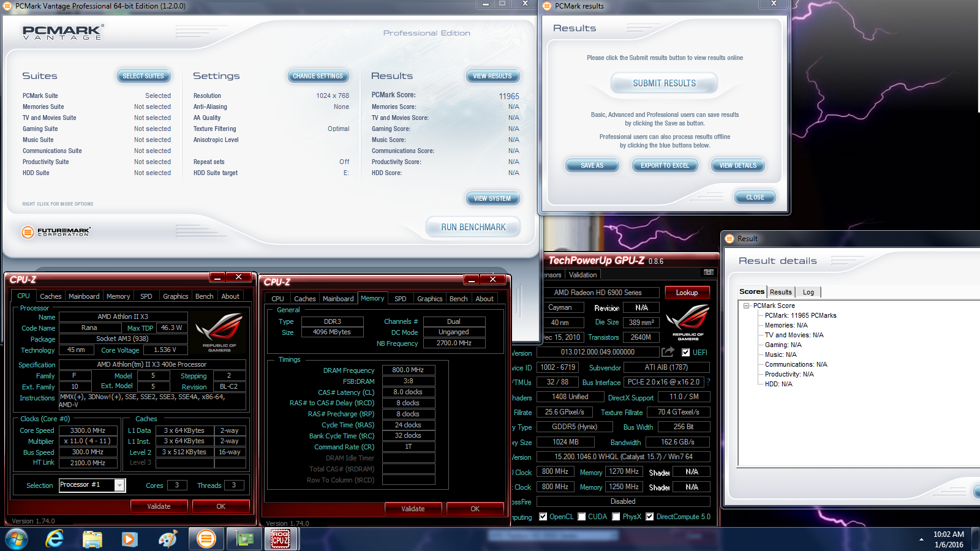This screenshot has height=551, width=980.
Task: Open the Caches tab in left CPU-Z
Action: point(51,296)
